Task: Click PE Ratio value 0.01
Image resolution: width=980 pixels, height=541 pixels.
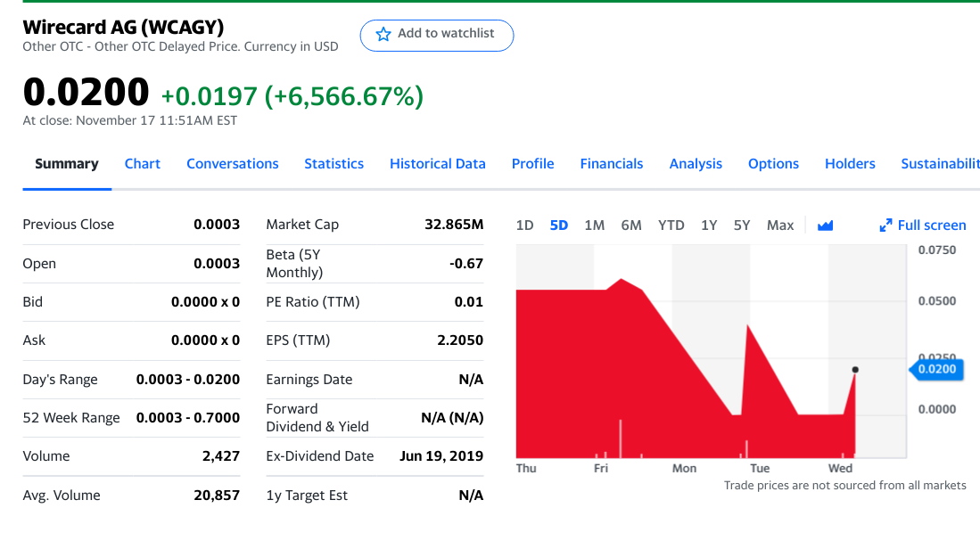Action: tap(469, 302)
